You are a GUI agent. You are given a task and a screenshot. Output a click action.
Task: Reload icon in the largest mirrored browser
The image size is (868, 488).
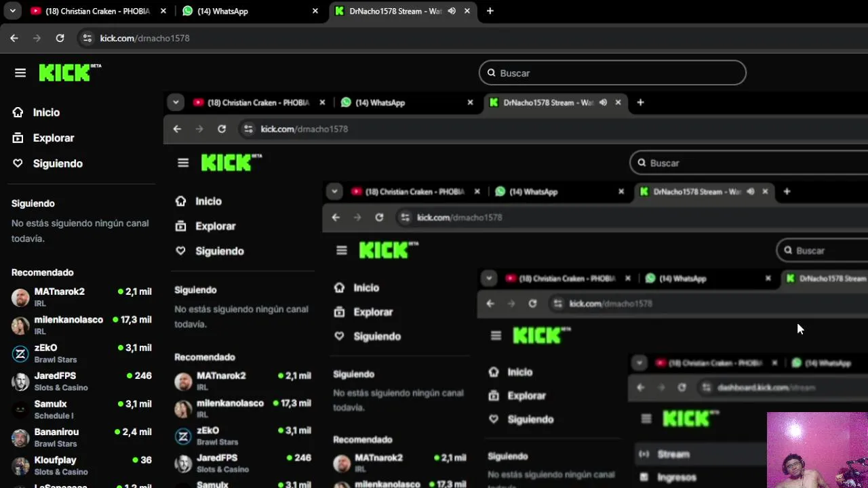click(x=222, y=129)
